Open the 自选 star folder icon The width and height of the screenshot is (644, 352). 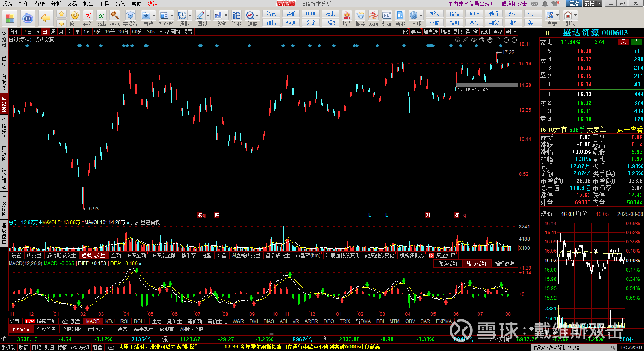point(146,15)
